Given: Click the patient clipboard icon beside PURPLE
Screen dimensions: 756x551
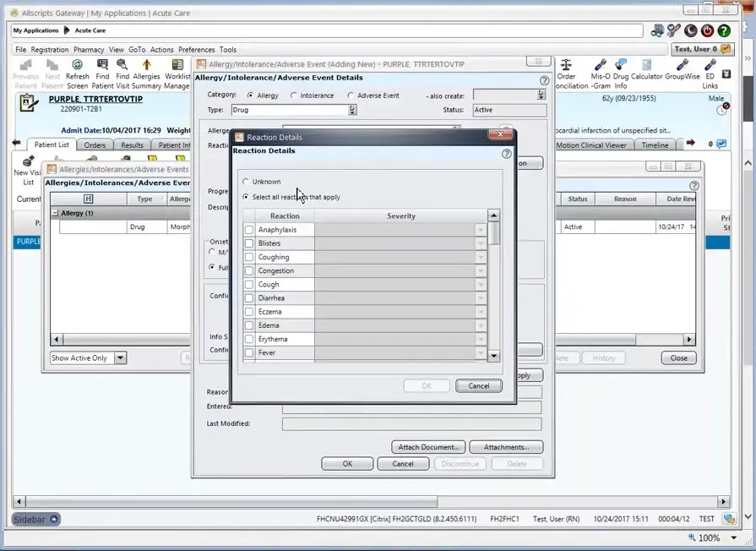Looking at the screenshot, I should (x=29, y=103).
